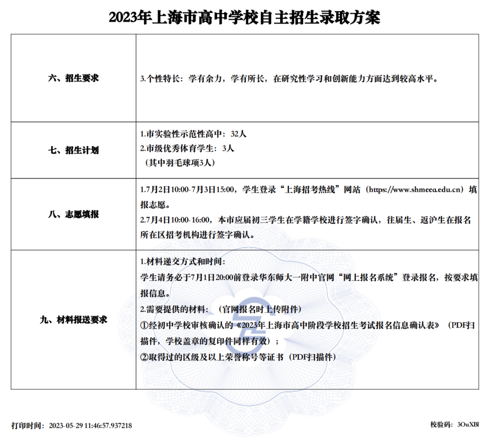The height and width of the screenshot is (448, 489).
Task: Select the row header 七、招生计划
Action: pos(73,150)
